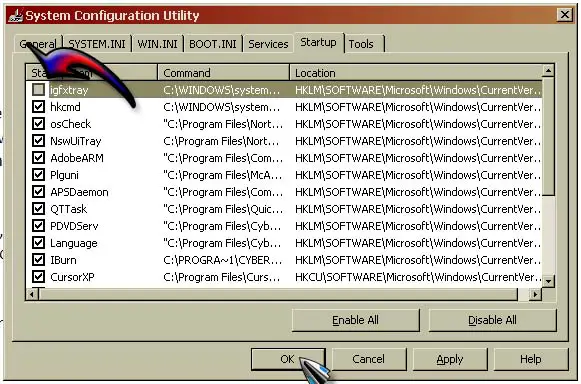The width and height of the screenshot is (581, 384).
Task: Select the osCheck row name
Action: point(70,124)
